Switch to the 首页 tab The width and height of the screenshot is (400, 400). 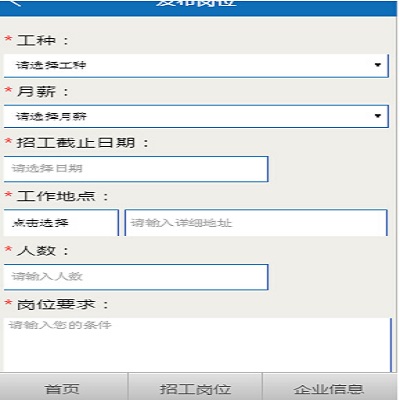point(64,387)
